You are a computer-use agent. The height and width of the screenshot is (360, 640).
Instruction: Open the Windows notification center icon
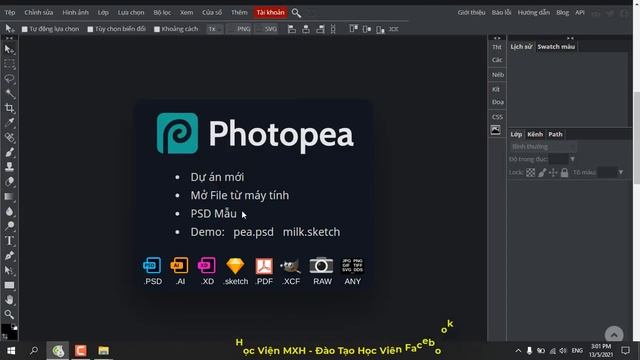pyautogui.click(x=625, y=351)
